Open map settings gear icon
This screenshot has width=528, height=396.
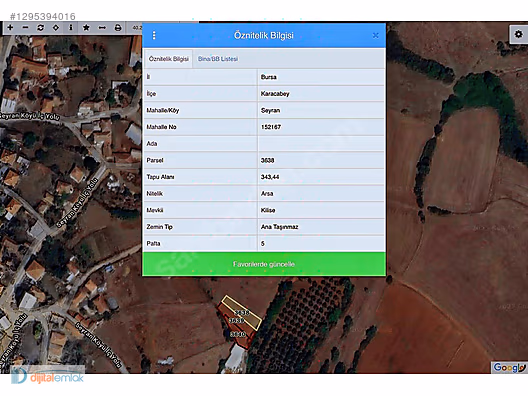tap(518, 34)
